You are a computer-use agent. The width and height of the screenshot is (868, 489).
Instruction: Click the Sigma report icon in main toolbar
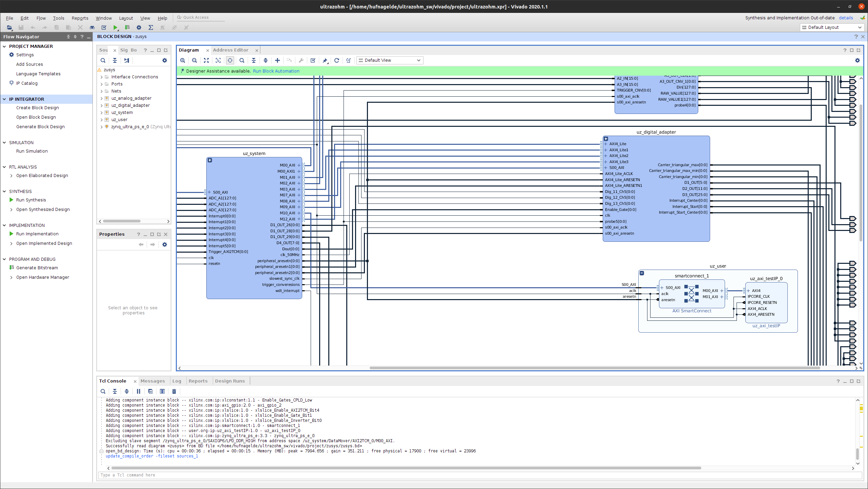(151, 27)
